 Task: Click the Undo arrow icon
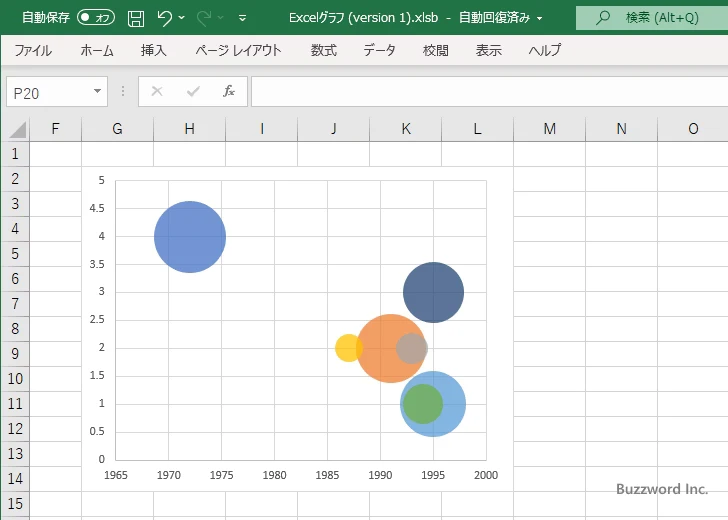[164, 18]
